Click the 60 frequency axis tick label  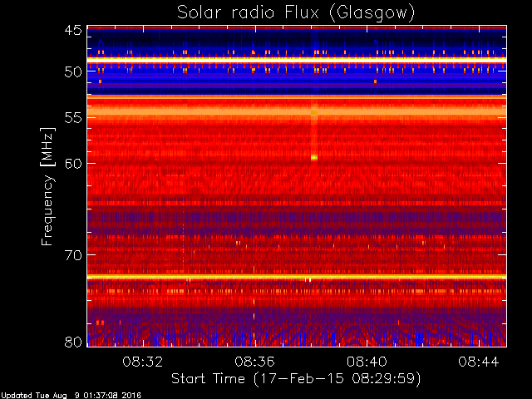[73, 163]
